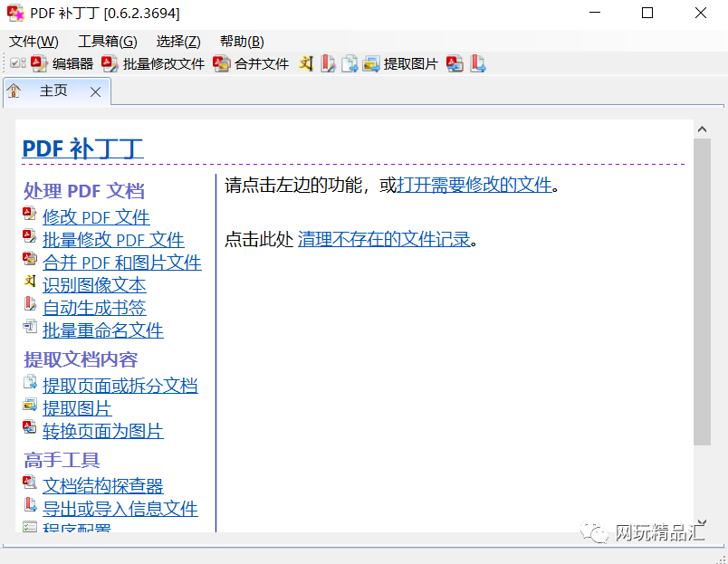Viewport: 728px width, 564px height.
Task: Click the icon beside 导出或导入信息文件
Action: (x=30, y=504)
